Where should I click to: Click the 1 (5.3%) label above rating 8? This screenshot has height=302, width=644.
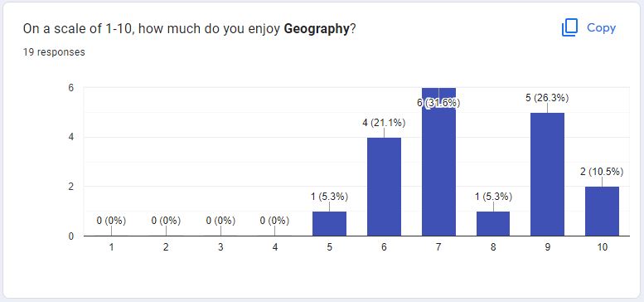pyautogui.click(x=493, y=197)
